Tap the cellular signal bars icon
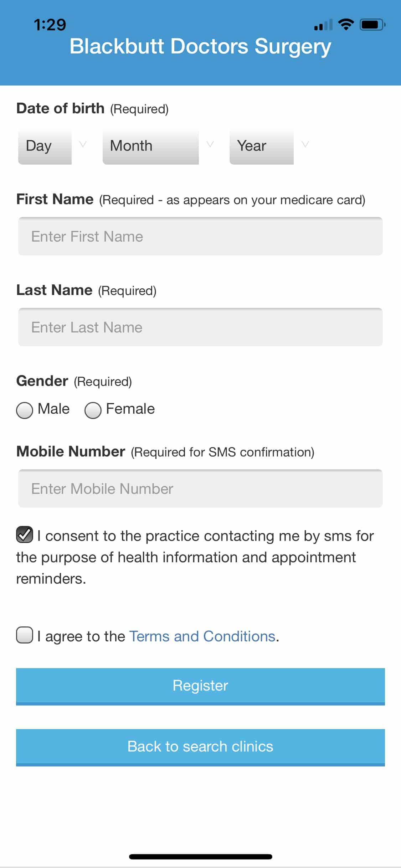Viewport: 401px width, 868px height. pos(323,25)
